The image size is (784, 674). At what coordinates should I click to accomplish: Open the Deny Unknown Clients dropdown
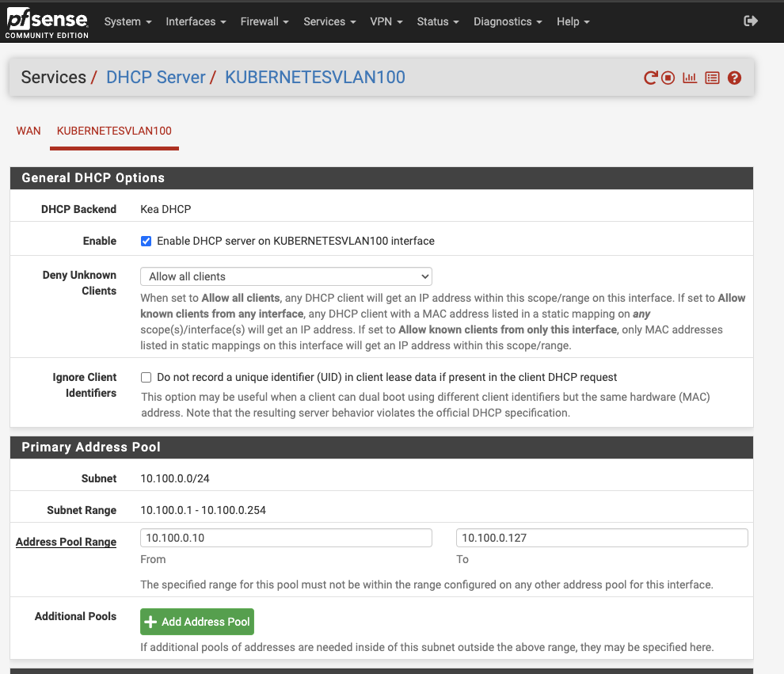coord(286,276)
